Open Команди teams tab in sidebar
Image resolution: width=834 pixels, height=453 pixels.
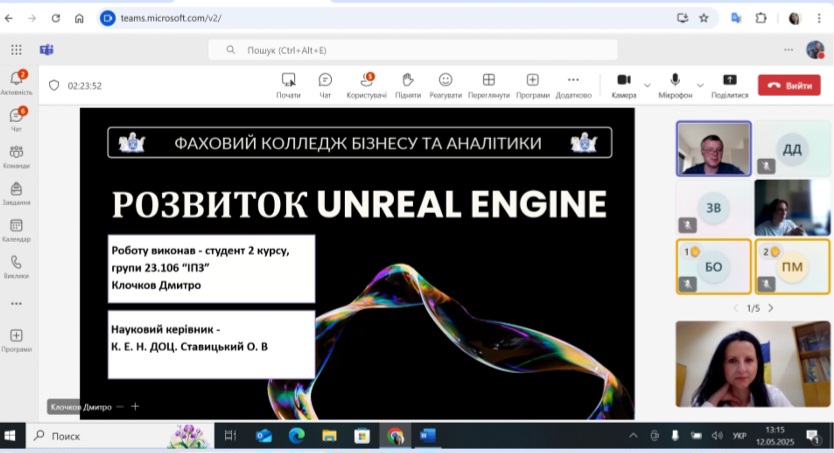click(16, 154)
